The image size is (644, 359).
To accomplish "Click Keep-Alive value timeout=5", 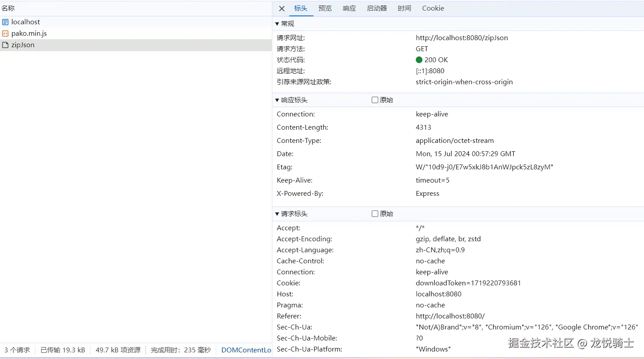I will (433, 180).
